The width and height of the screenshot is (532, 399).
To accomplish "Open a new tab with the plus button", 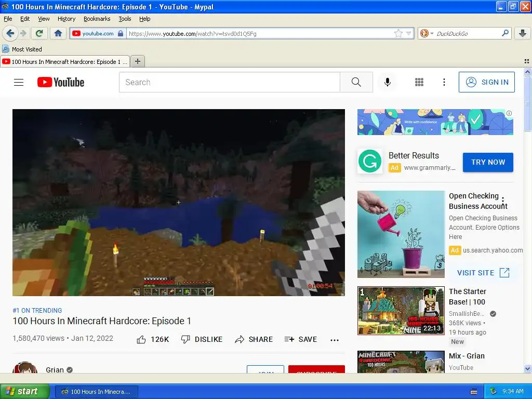I will (x=137, y=61).
